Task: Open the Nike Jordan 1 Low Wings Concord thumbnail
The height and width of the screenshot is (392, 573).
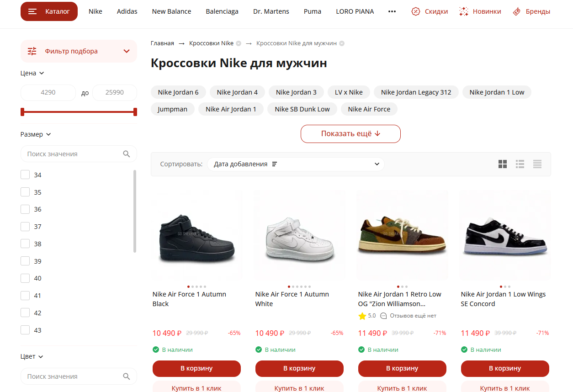Action: point(505,235)
